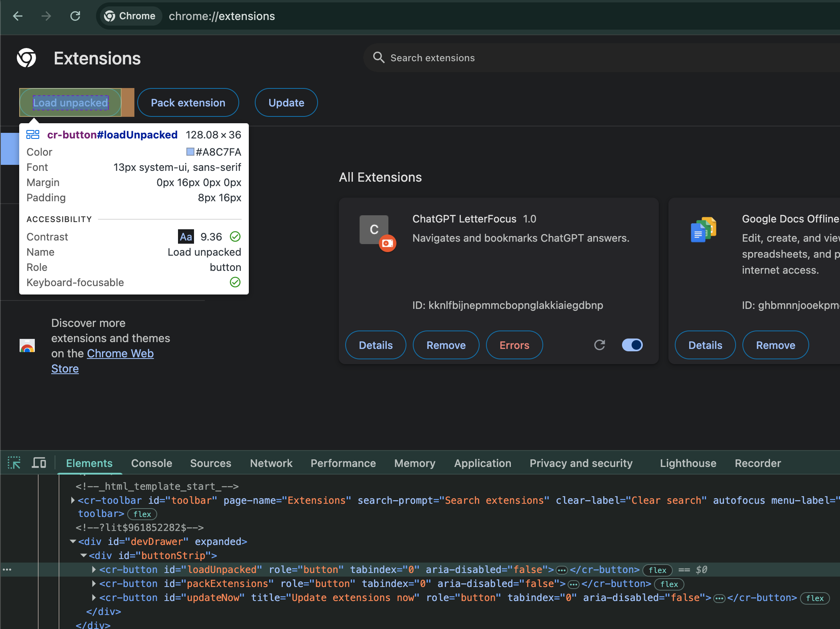840x629 pixels.
Task: Click the search magnifier icon
Action: (x=378, y=58)
